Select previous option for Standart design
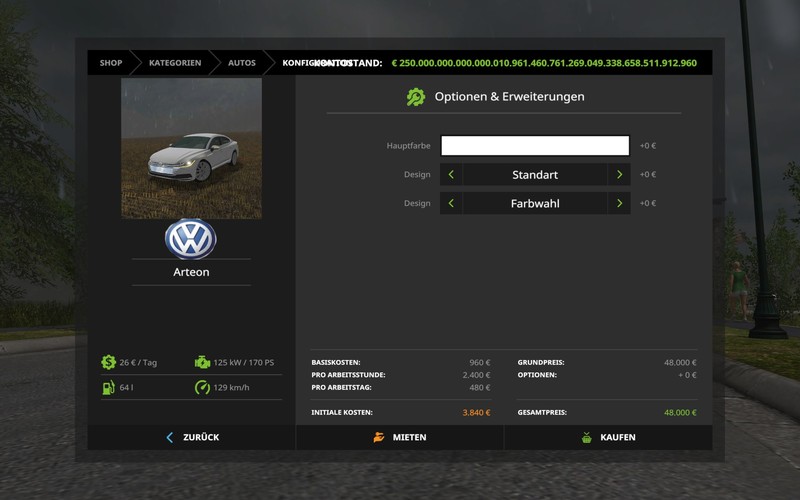This screenshot has height=500, width=800. point(451,175)
